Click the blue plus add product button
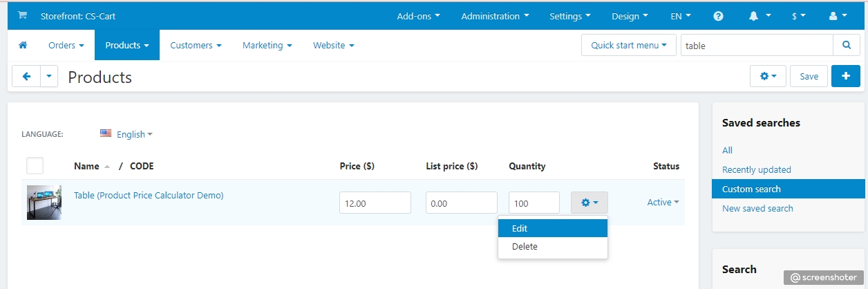The width and height of the screenshot is (868, 289). (845, 76)
